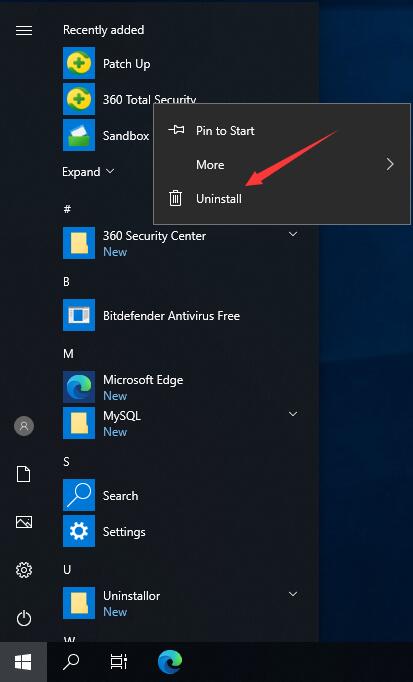Image resolution: width=413 pixels, height=682 pixels.
Task: Open the Pictures icon in Start sidebar
Action: pos(24,522)
